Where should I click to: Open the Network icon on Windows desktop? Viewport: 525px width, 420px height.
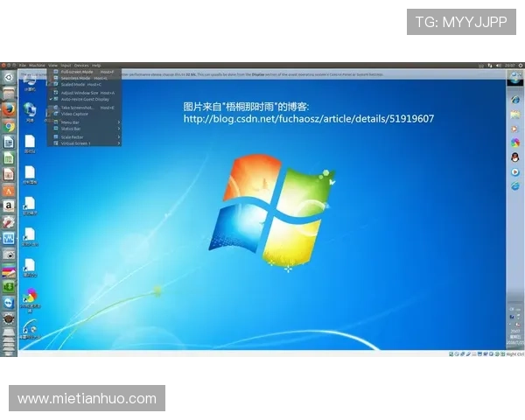coord(30,108)
